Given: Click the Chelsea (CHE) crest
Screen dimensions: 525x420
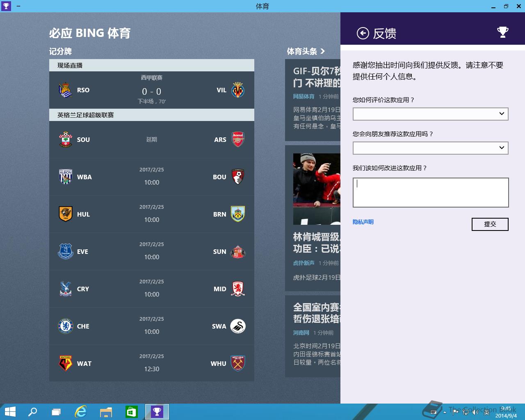Looking at the screenshot, I should (x=66, y=326).
